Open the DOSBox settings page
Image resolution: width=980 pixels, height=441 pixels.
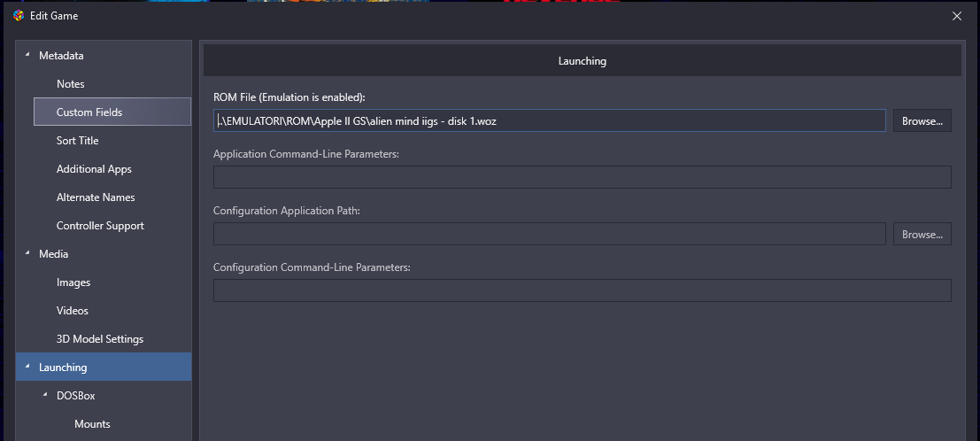75,395
